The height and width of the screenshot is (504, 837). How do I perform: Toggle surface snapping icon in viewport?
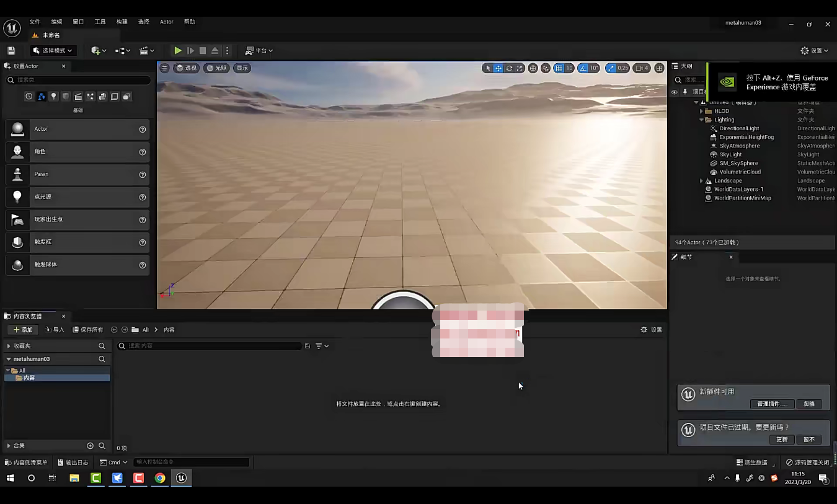[546, 68]
